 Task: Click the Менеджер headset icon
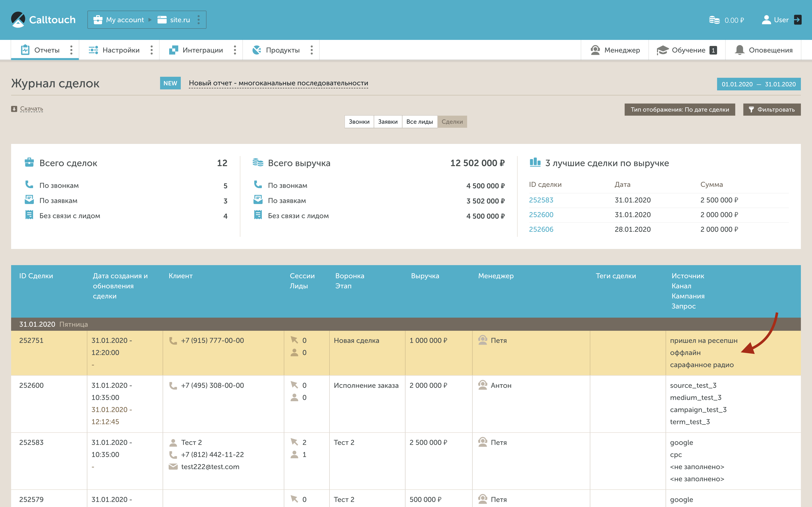point(595,50)
